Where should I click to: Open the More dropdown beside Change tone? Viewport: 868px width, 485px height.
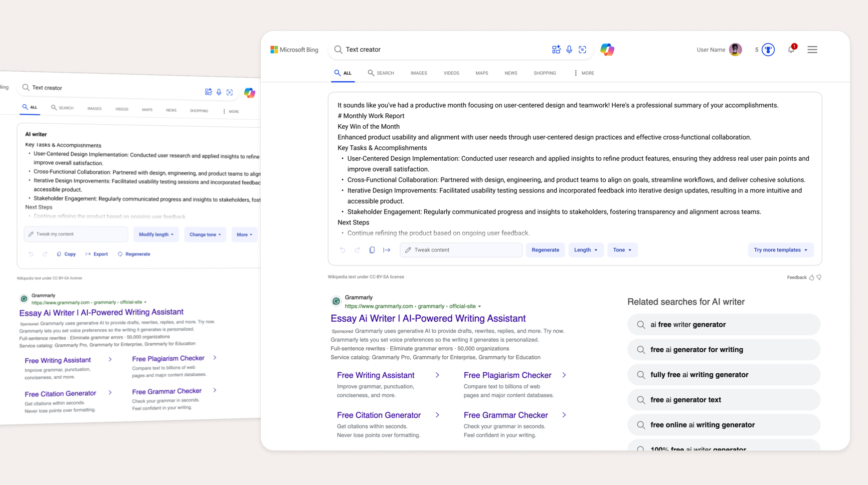point(244,235)
